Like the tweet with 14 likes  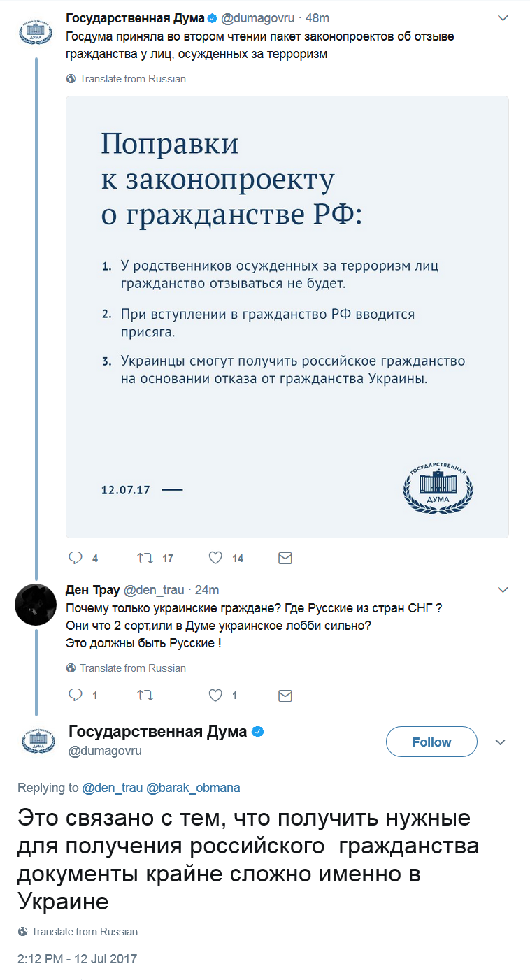coord(216,558)
